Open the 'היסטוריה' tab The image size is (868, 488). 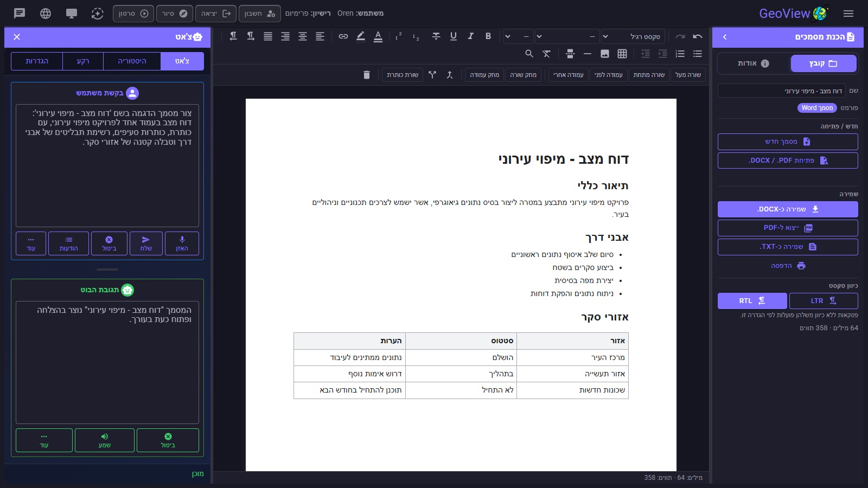pos(132,61)
